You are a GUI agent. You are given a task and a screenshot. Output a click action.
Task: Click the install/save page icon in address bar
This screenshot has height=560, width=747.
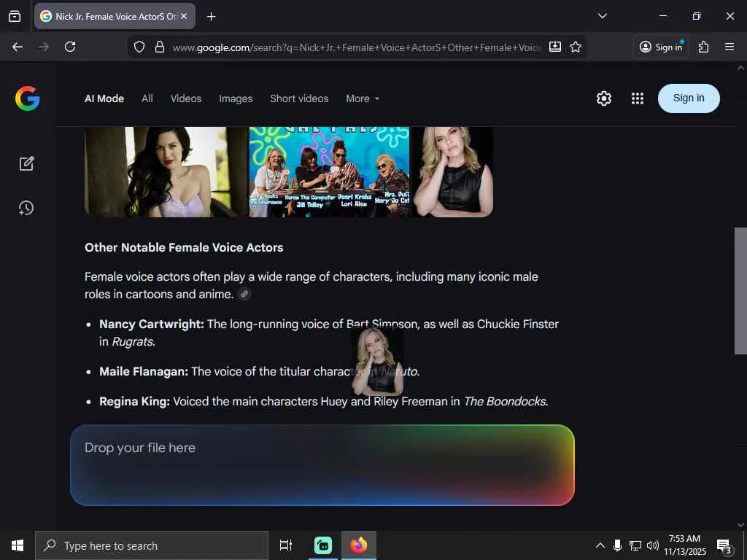(555, 47)
